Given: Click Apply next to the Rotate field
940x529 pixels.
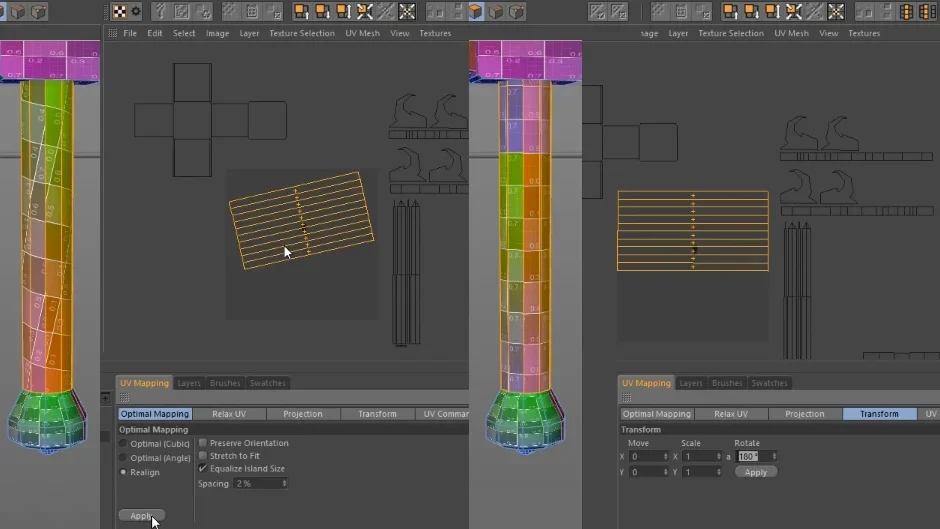Looking at the screenshot, I should point(756,473).
